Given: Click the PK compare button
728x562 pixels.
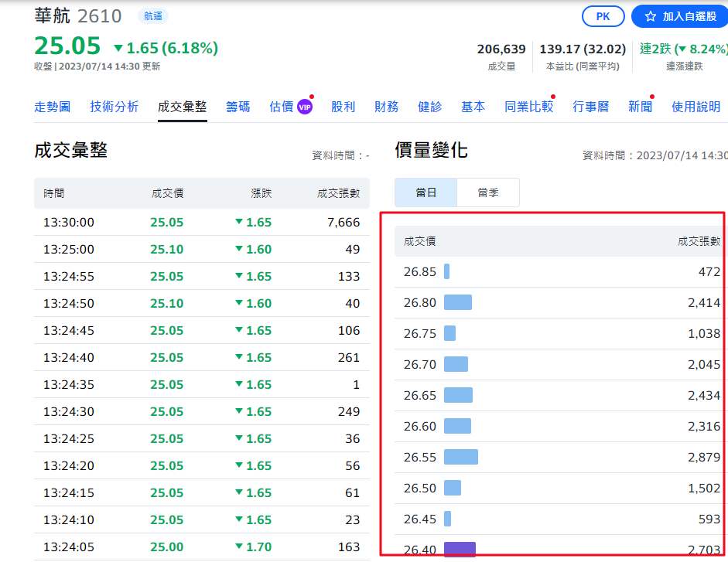Looking at the screenshot, I should pos(603,17).
